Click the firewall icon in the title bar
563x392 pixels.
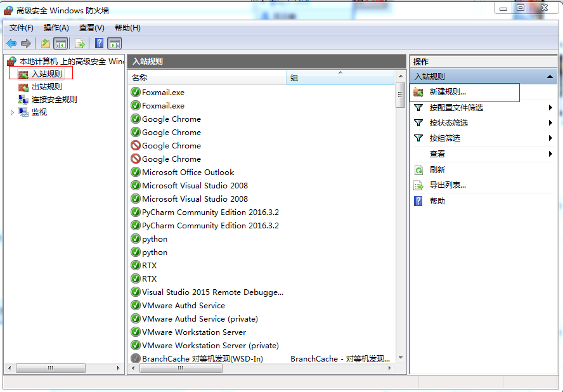click(8, 10)
